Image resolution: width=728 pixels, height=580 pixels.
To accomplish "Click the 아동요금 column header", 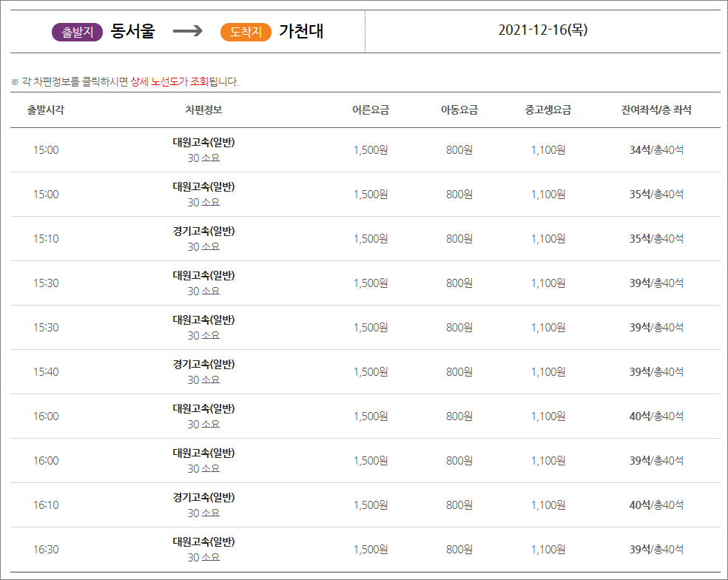I will coord(459,109).
